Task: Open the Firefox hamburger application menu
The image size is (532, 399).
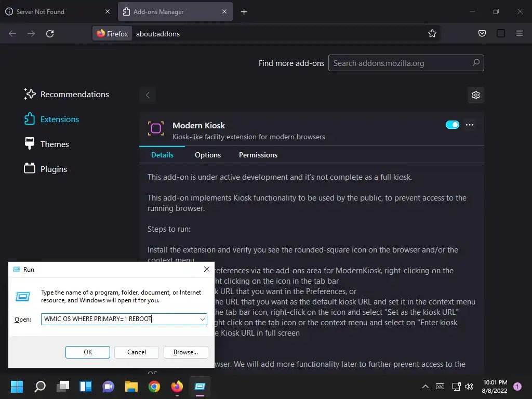Action: 519,33
